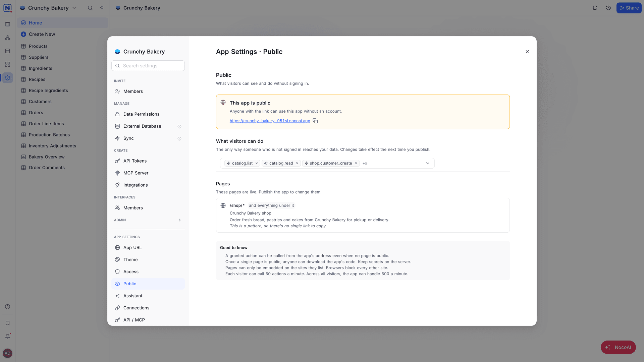
Task: Open MCP Server settings
Action: 148,173
